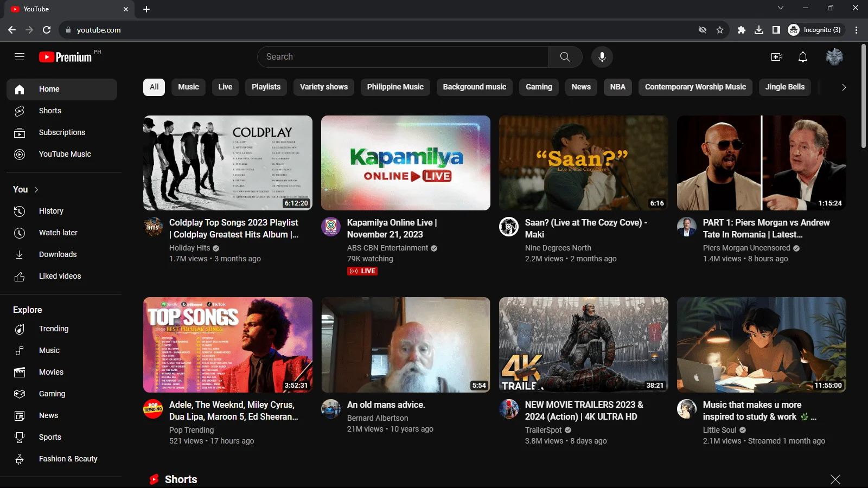Open ABS-CBN Entertainment channel link
868x488 pixels.
click(387, 248)
